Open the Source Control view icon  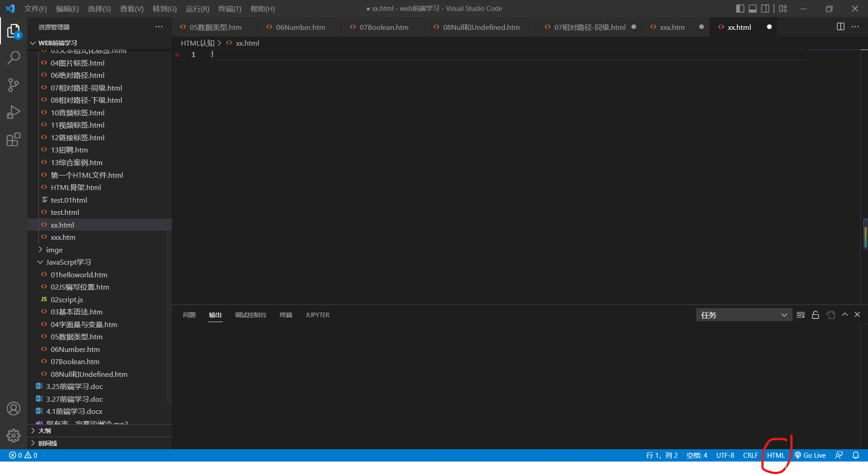14,85
